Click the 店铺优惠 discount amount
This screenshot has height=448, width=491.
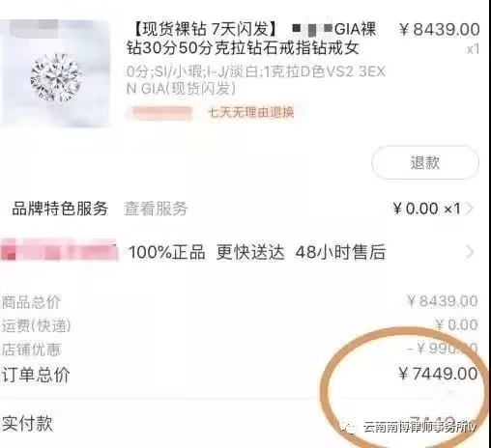tap(442, 349)
